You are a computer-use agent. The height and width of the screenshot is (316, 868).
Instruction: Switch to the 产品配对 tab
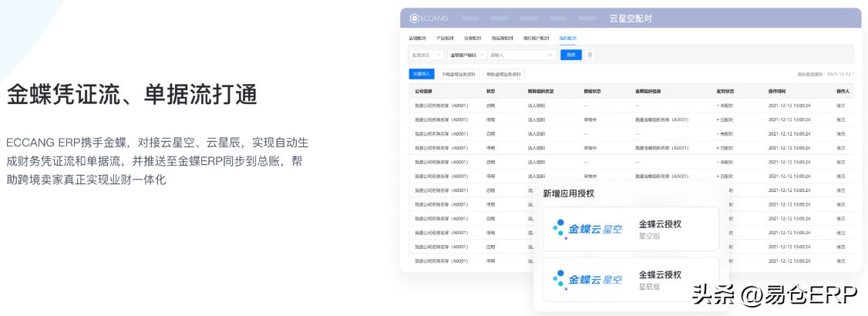[x=445, y=39]
